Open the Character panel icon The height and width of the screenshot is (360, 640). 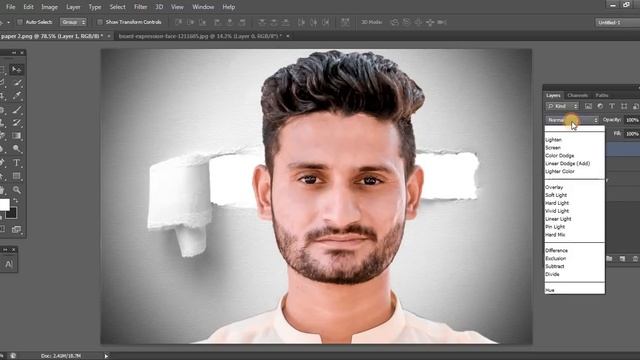tap(9, 264)
